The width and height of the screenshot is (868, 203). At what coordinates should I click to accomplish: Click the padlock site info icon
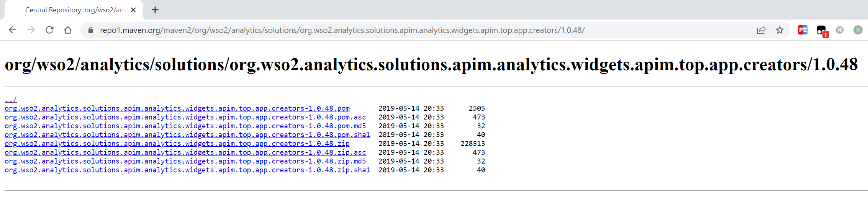coord(91,30)
